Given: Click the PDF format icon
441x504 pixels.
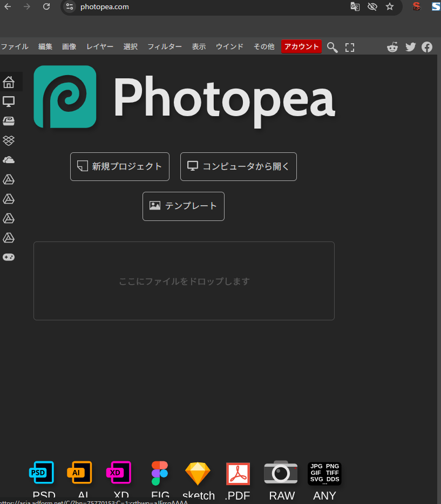Looking at the screenshot, I should (238, 474).
